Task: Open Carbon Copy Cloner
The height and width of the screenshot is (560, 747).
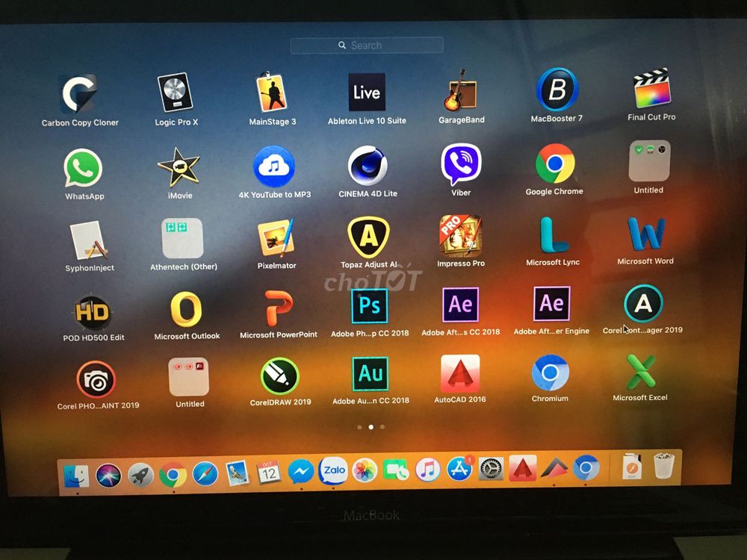Action: 80,94
